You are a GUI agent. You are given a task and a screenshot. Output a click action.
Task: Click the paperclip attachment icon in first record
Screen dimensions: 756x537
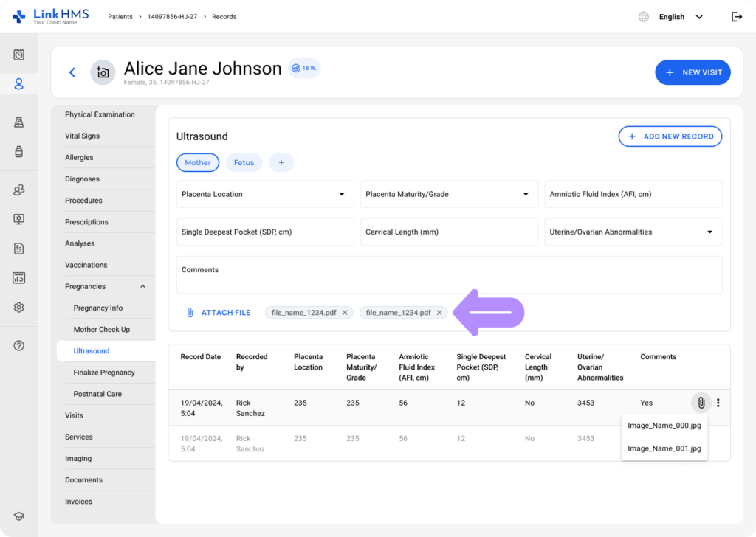click(701, 403)
